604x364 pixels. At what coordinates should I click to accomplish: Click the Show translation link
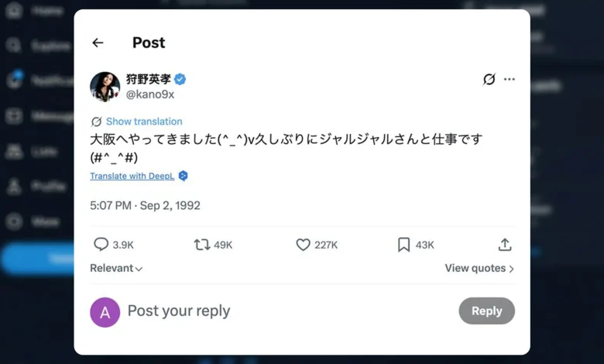point(144,122)
